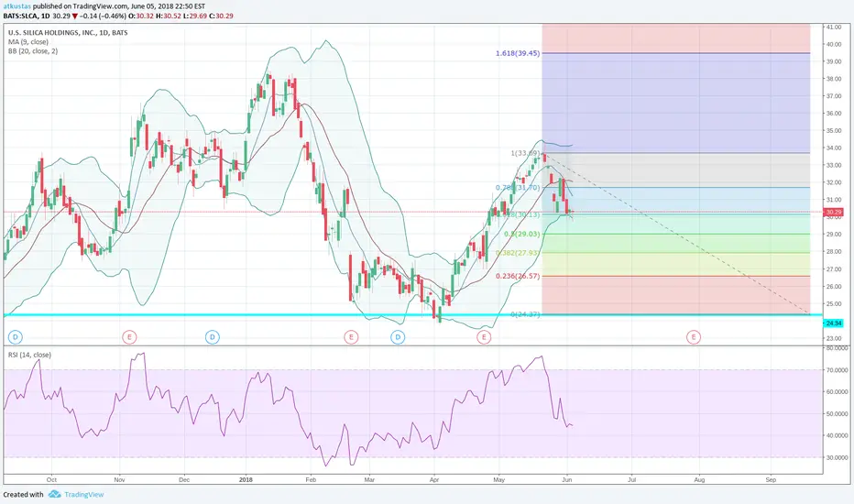This screenshot has width=854, height=504.
Task: Click the 0(24.37) Fibonacci level label
Action: (525, 314)
